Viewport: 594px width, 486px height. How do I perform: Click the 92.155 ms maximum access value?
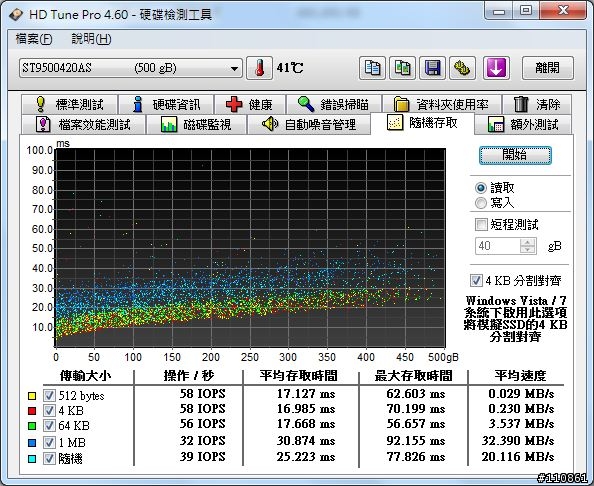pyautogui.click(x=416, y=441)
